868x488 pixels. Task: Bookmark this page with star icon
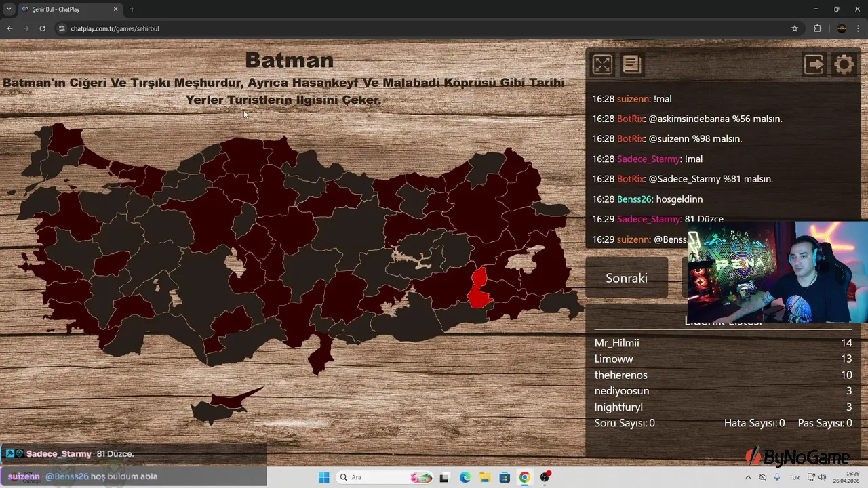(x=794, y=28)
